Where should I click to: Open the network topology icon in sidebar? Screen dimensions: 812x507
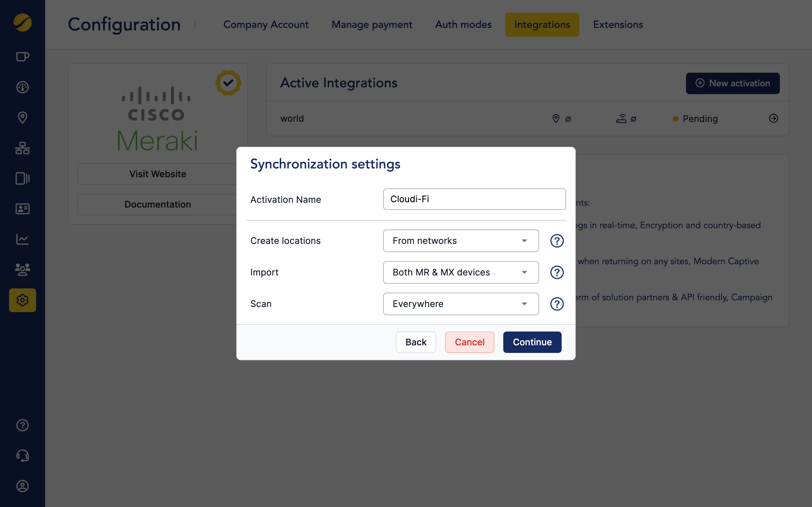tap(22, 148)
